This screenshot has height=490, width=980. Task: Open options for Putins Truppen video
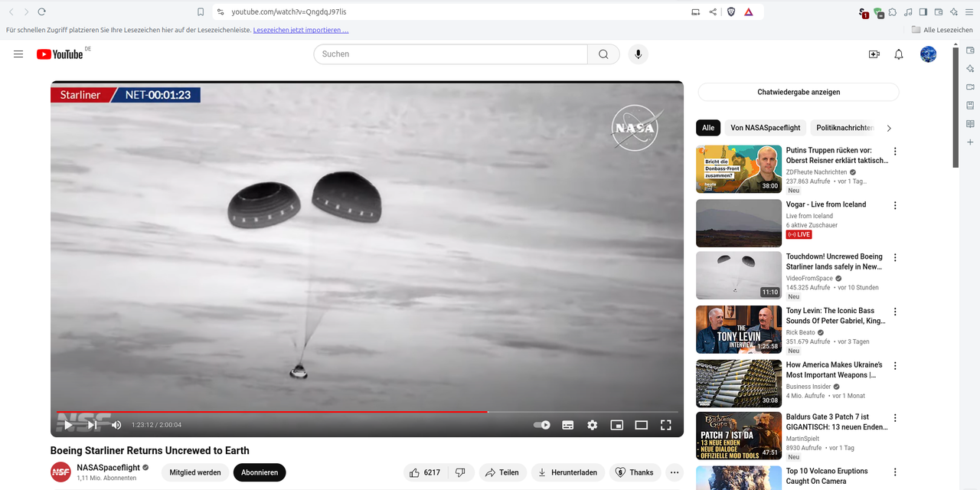895,152
